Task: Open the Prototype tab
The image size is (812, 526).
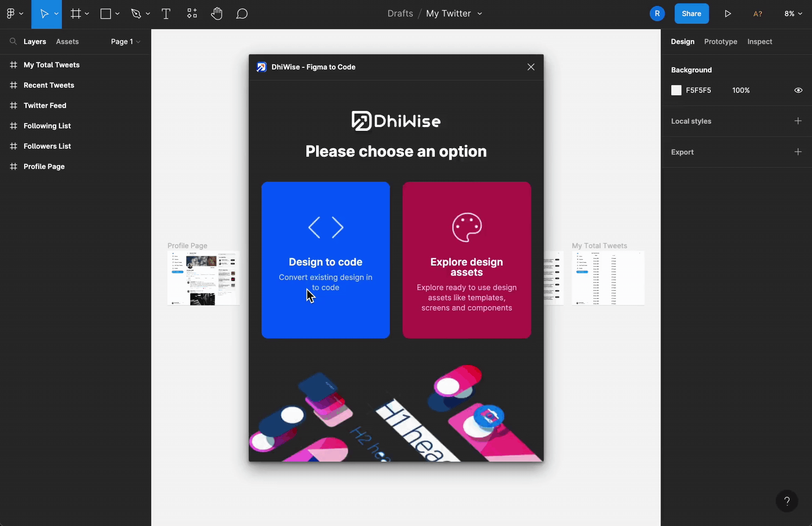Action: 720,42
